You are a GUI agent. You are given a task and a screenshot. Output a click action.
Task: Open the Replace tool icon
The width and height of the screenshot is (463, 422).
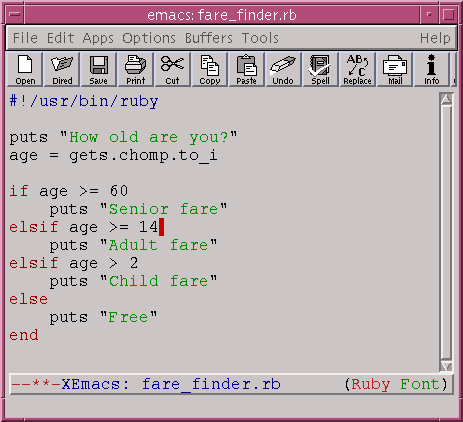click(358, 69)
